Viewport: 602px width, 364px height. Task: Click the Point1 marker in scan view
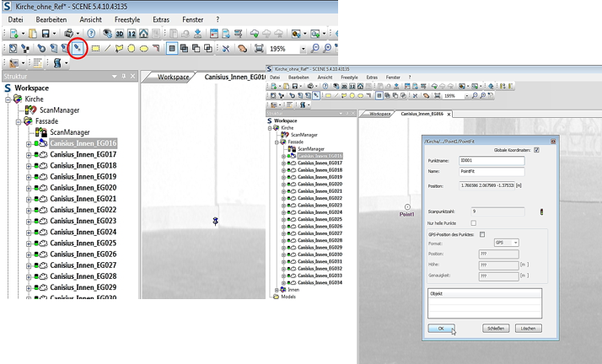(x=407, y=207)
